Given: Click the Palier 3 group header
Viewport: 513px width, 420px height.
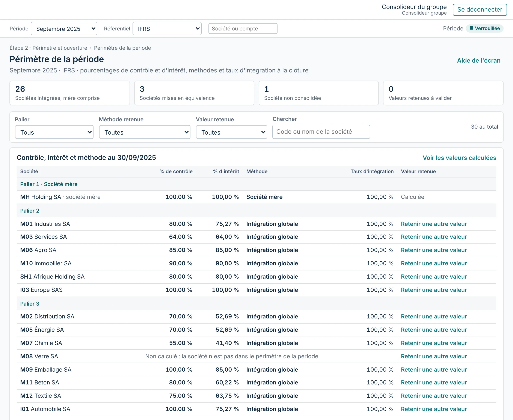Looking at the screenshot, I should point(256,304).
